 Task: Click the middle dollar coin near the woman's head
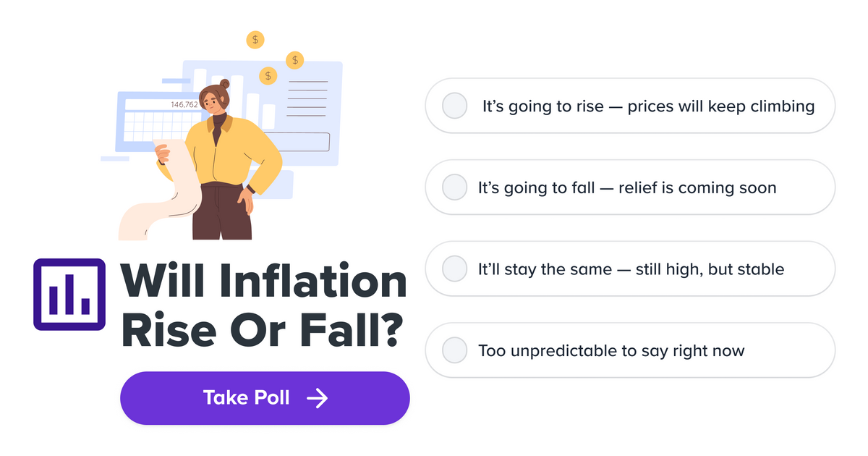[294, 59]
